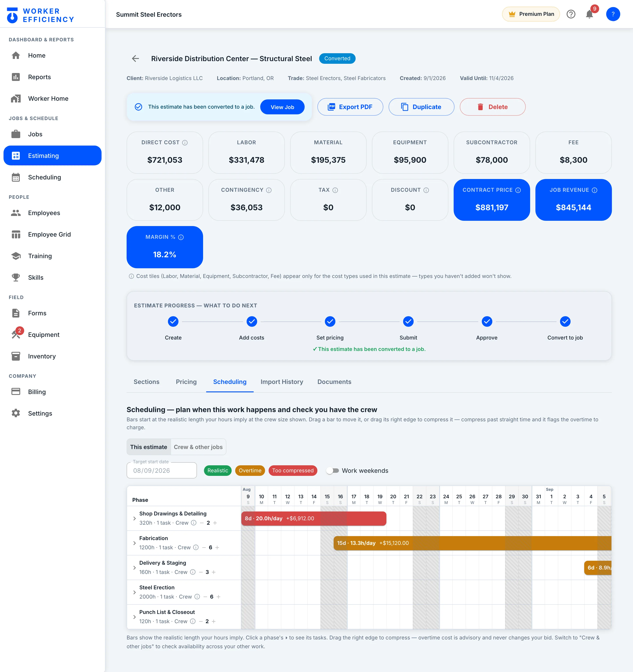The image size is (633, 672).
Task: Open Worker Home page
Action: (x=52, y=98)
